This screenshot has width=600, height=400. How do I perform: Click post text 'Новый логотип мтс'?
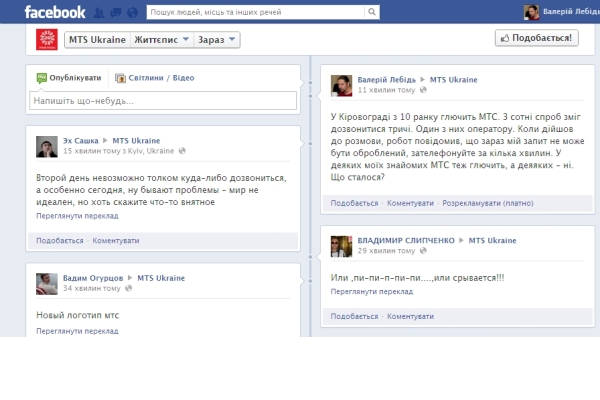(78, 315)
